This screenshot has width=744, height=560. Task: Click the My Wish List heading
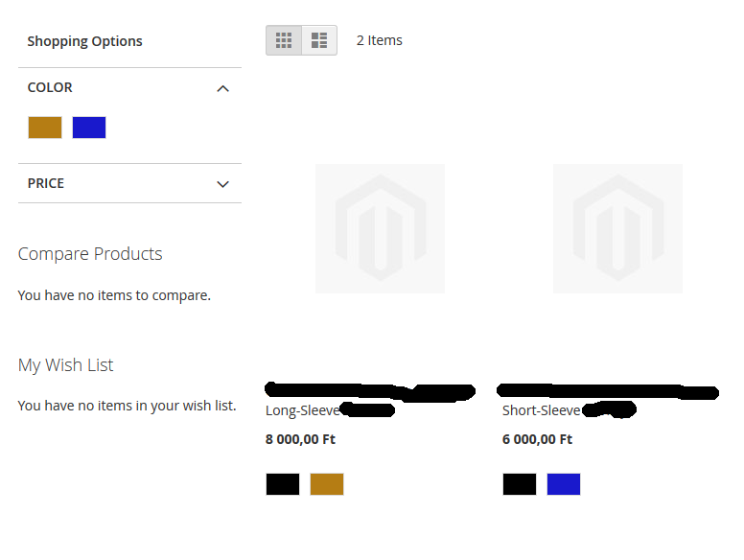click(x=65, y=365)
